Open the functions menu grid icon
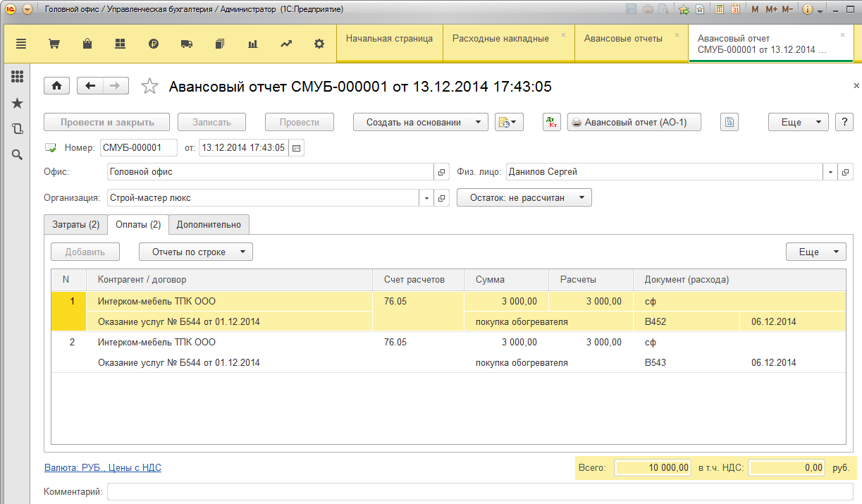Viewport: 862px width, 504px height. [x=18, y=77]
